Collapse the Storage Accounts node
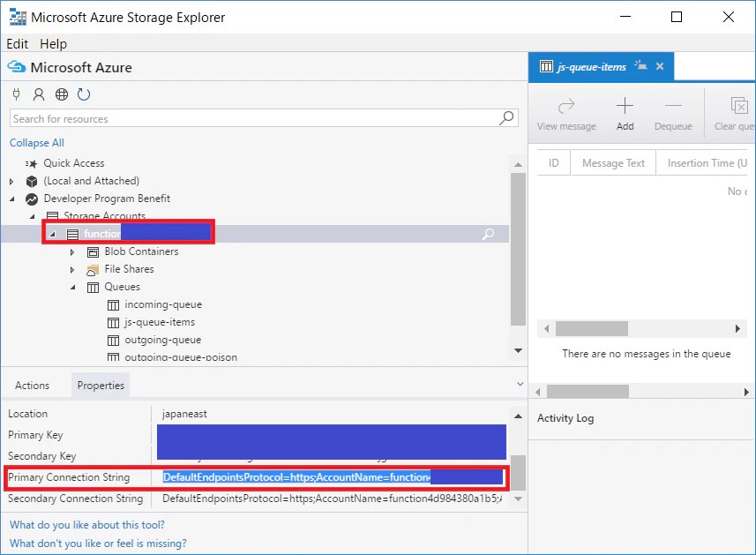 point(33,216)
